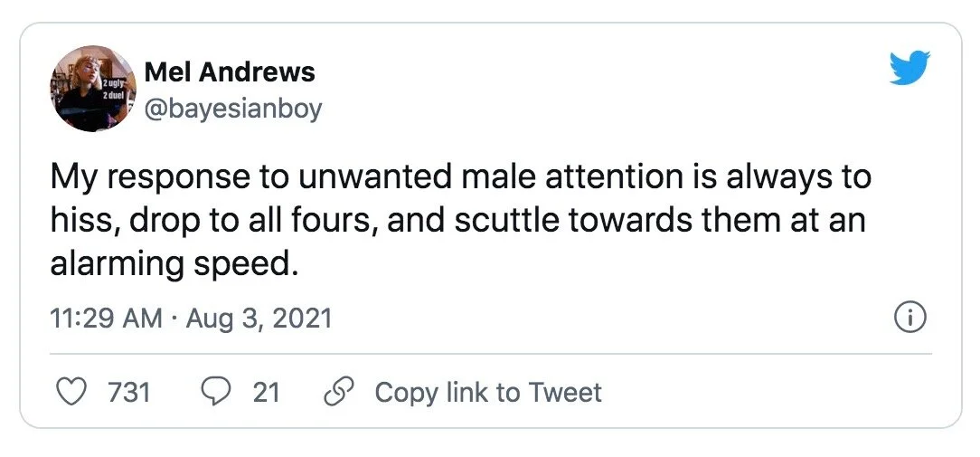
Task: Click the chain link icon
Action: pyautogui.click(x=339, y=393)
